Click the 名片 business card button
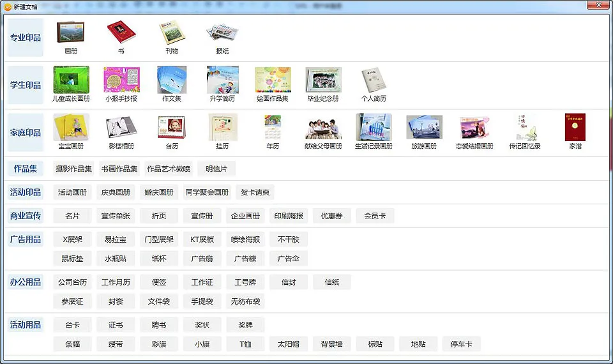The height and width of the screenshot is (364, 613). tap(73, 216)
